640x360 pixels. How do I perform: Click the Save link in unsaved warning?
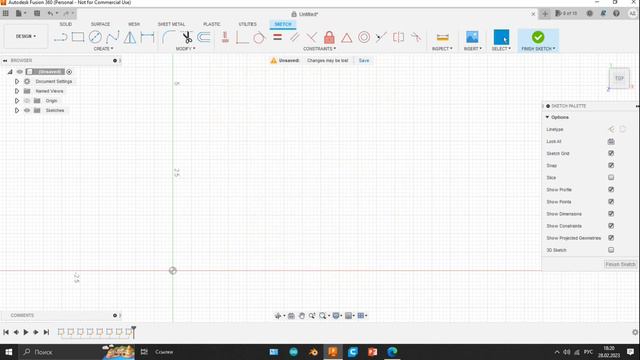pos(364,60)
